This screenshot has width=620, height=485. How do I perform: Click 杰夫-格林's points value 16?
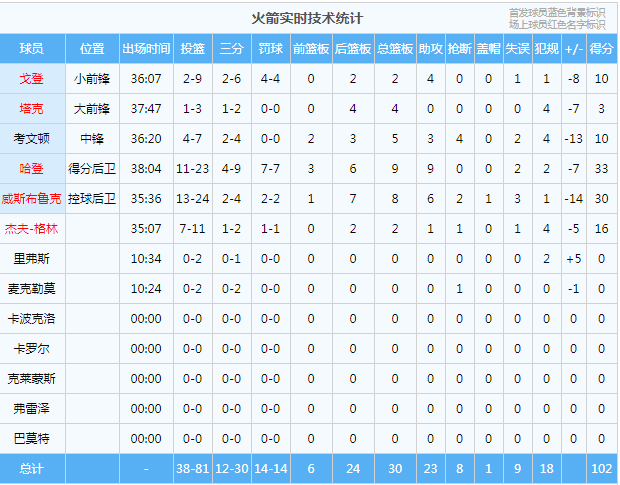(x=601, y=228)
